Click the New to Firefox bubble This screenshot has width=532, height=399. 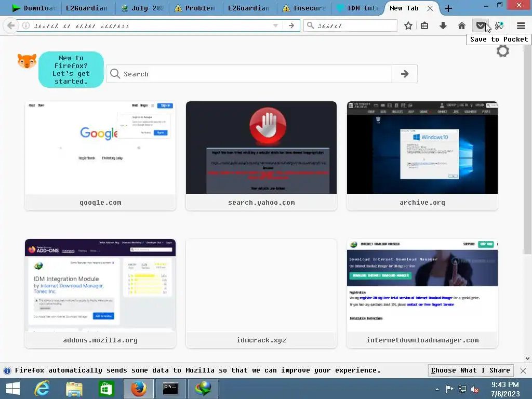click(x=71, y=70)
